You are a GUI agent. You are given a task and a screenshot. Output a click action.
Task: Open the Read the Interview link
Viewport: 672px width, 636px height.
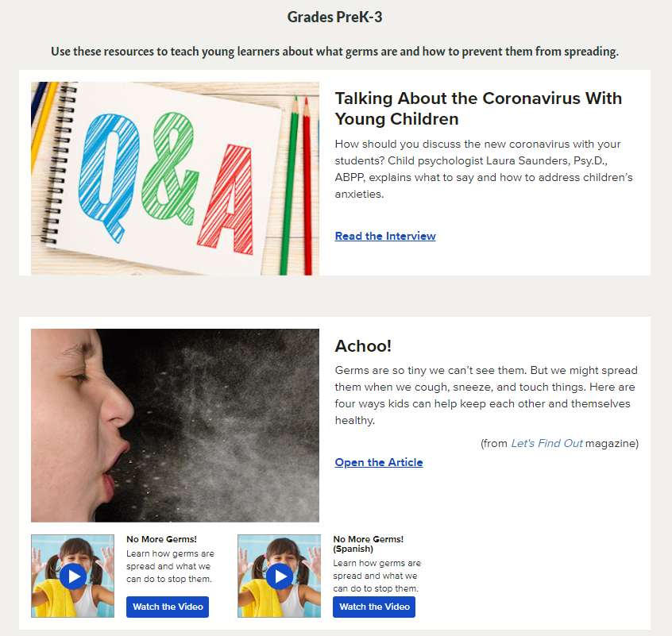point(385,236)
